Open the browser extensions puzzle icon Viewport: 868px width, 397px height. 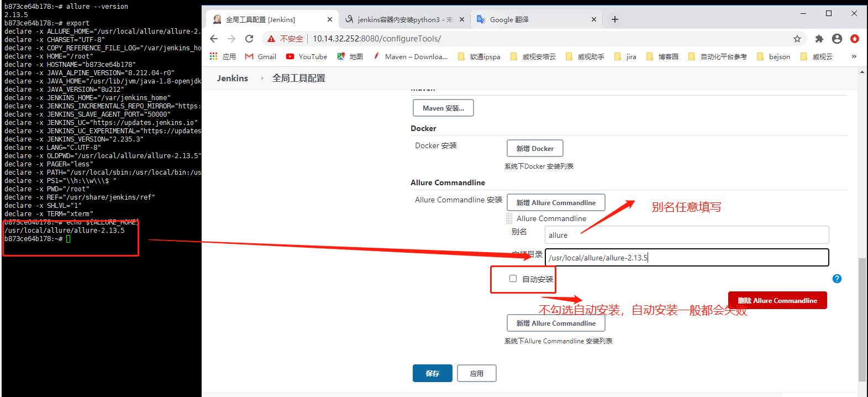pos(819,39)
